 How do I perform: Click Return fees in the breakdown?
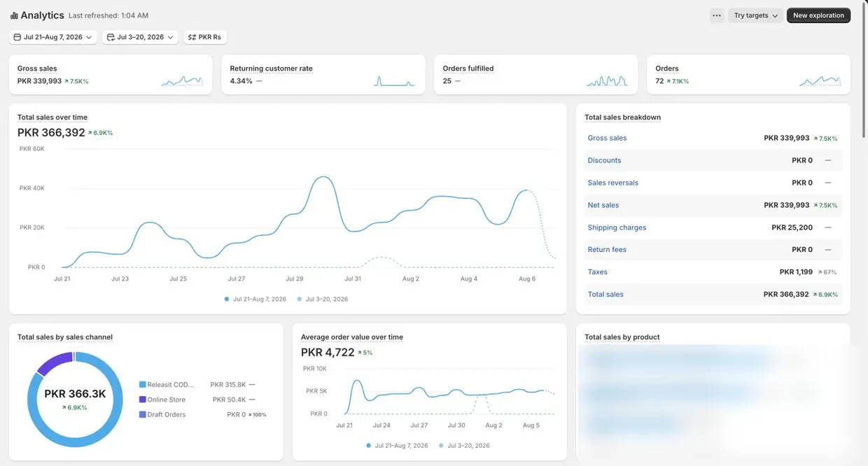pyautogui.click(x=608, y=250)
